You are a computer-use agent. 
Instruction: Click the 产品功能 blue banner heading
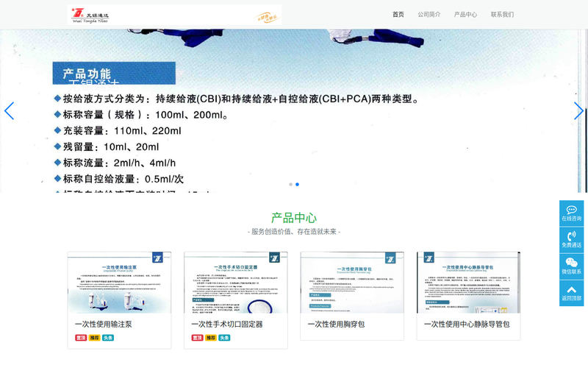(114, 73)
